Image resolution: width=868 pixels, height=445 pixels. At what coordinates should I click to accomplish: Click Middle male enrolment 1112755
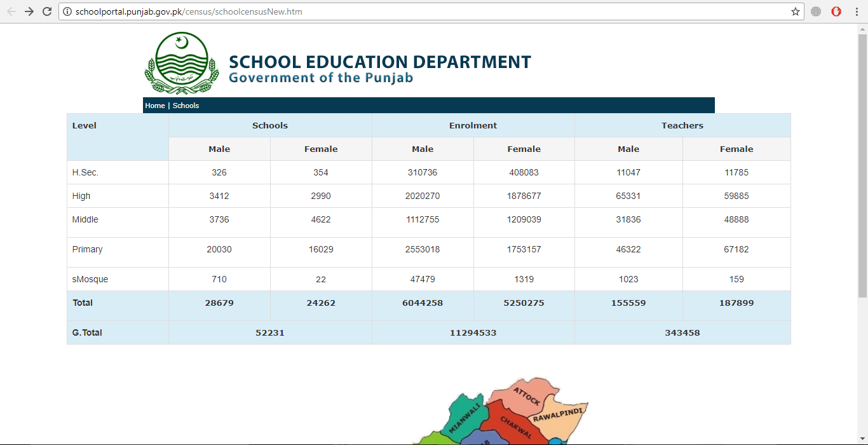click(423, 219)
